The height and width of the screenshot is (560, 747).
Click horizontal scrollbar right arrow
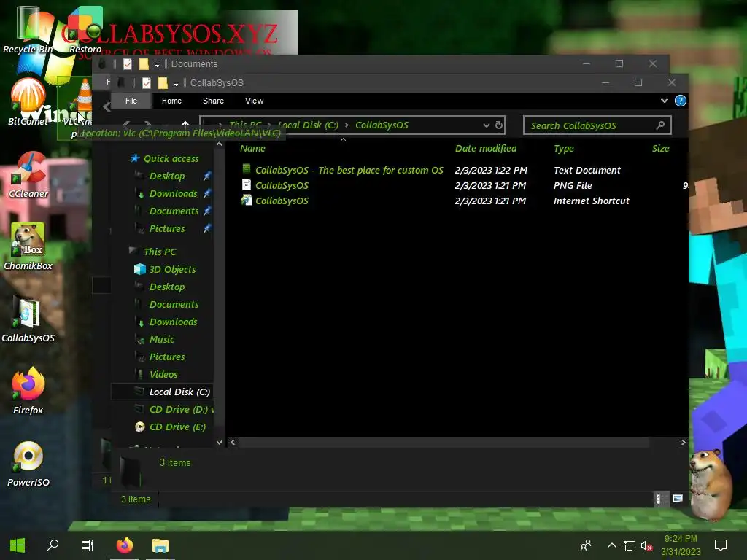click(683, 442)
